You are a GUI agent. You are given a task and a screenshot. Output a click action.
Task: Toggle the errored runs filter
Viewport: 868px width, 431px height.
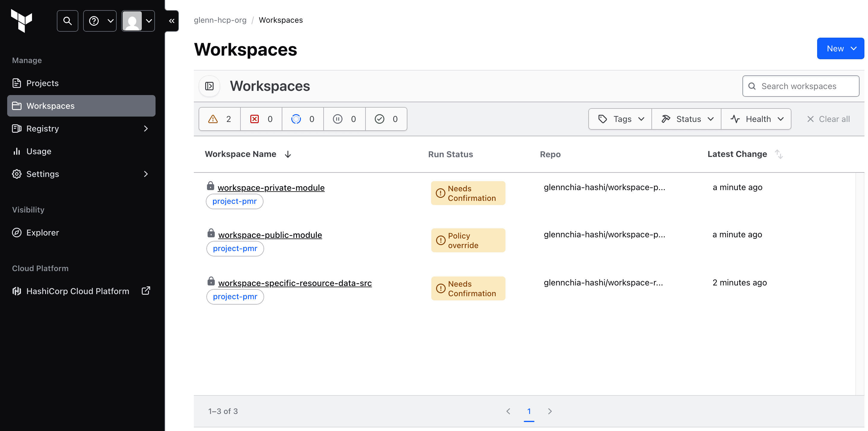point(261,119)
